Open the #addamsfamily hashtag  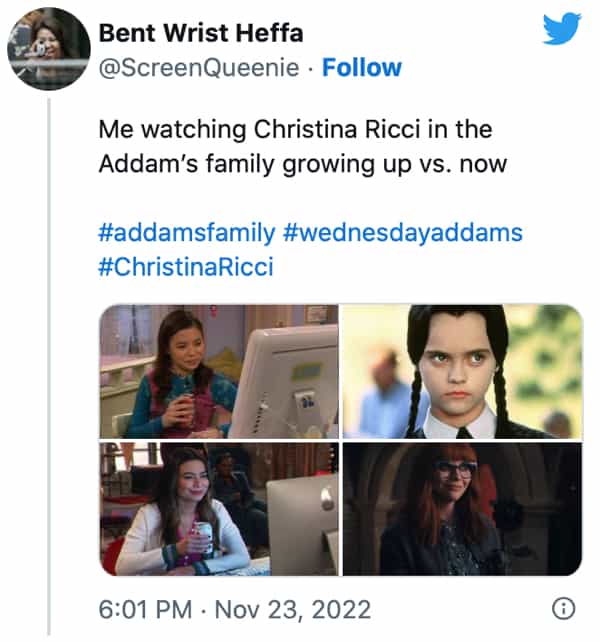[x=186, y=233]
